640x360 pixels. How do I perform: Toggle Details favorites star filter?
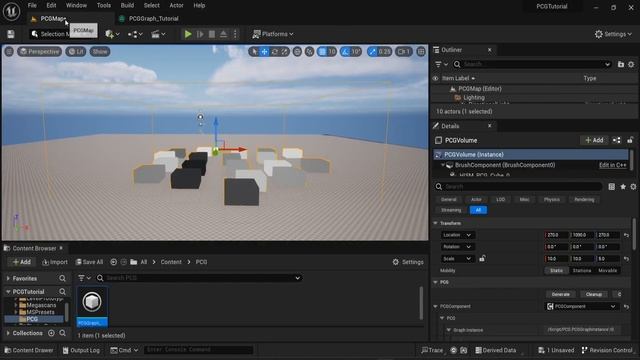[623, 187]
